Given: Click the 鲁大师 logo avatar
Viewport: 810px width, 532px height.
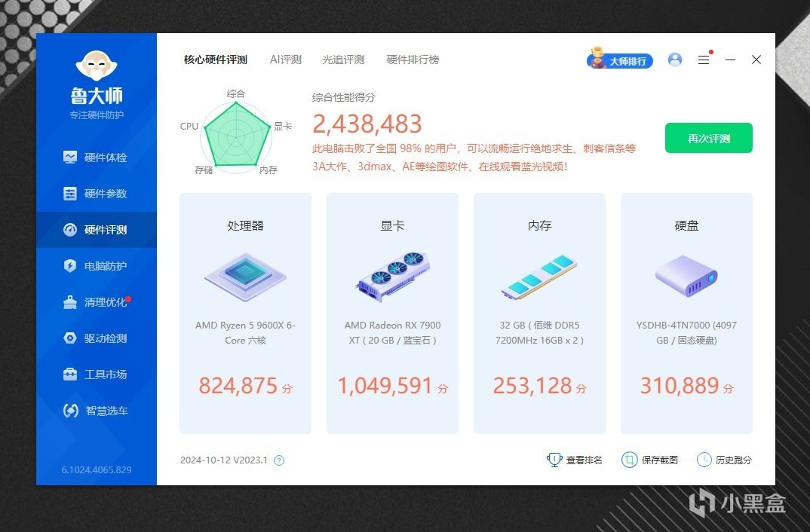Looking at the screenshot, I should pos(97,66).
